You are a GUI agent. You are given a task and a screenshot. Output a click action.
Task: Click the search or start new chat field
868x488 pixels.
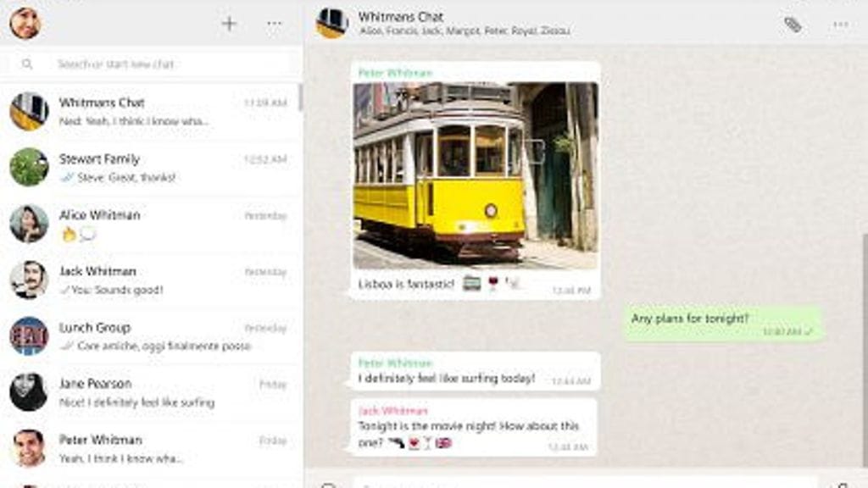[x=161, y=64]
